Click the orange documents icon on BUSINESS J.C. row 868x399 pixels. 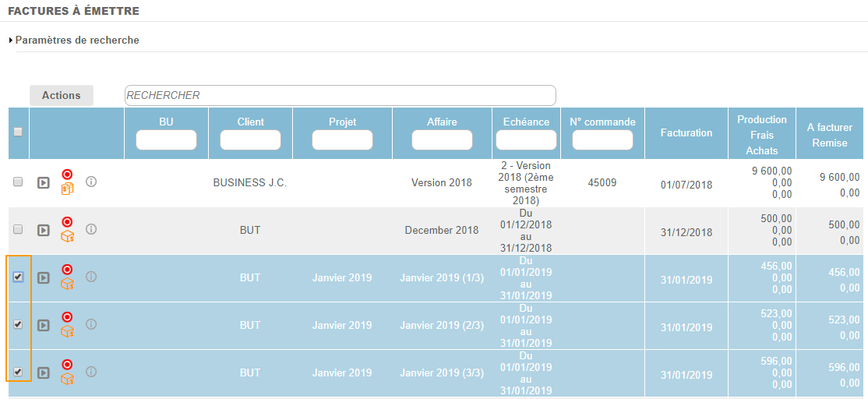(x=67, y=189)
